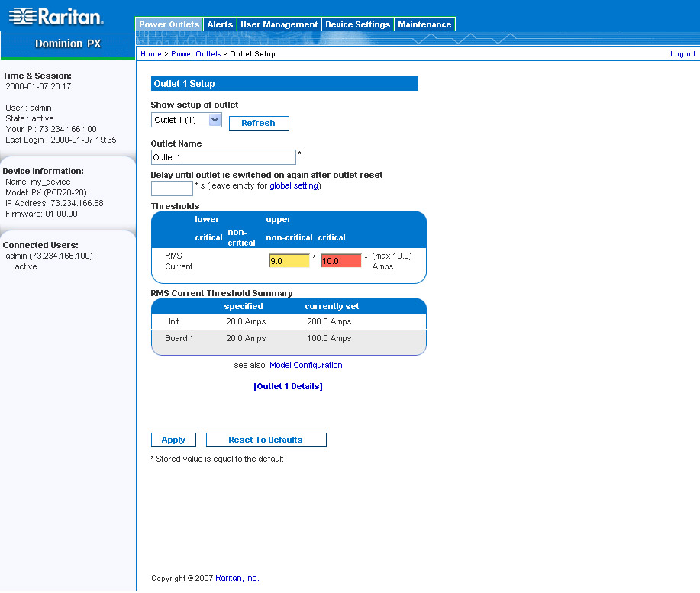Click the red upper critical threshold field
The image size is (700, 593).
pos(340,261)
